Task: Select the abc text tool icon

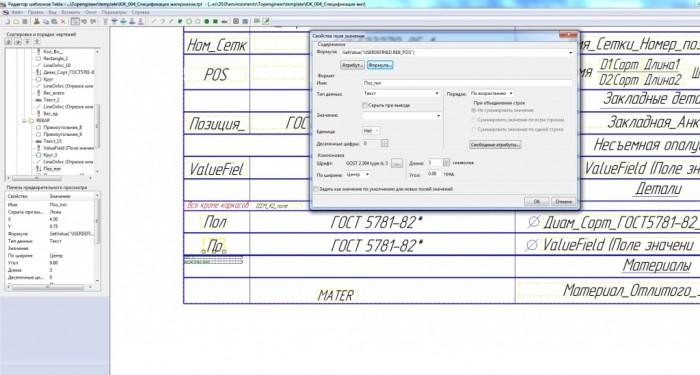Action: [x=224, y=21]
